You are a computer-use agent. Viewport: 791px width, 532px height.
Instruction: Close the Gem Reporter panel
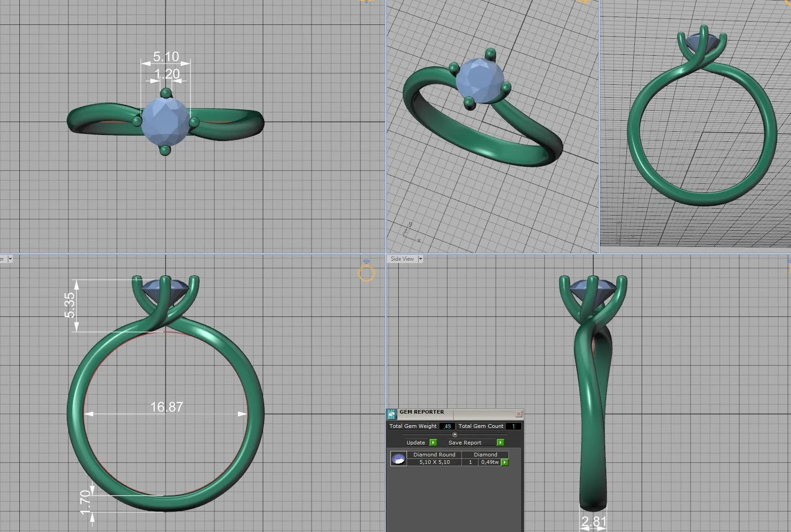coord(519,414)
